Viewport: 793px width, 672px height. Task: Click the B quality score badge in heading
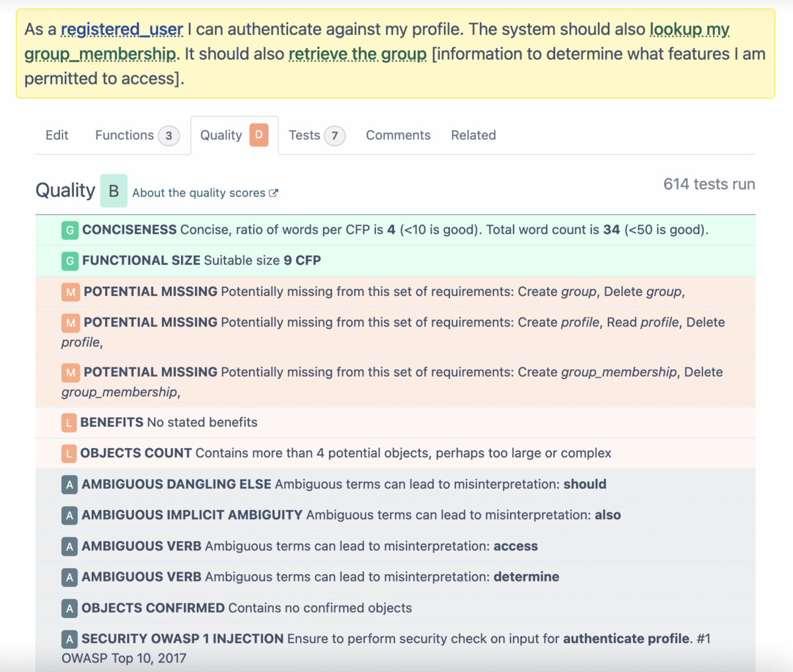[x=114, y=191]
